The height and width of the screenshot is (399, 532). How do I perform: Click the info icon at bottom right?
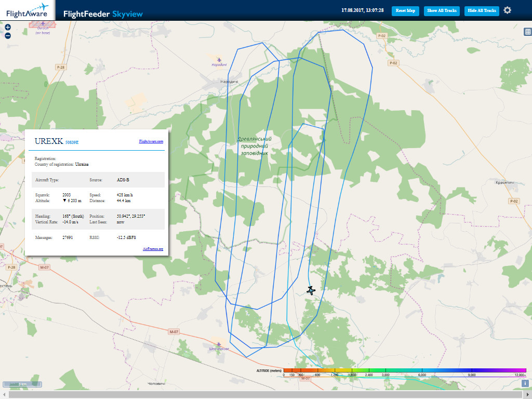coord(525,383)
